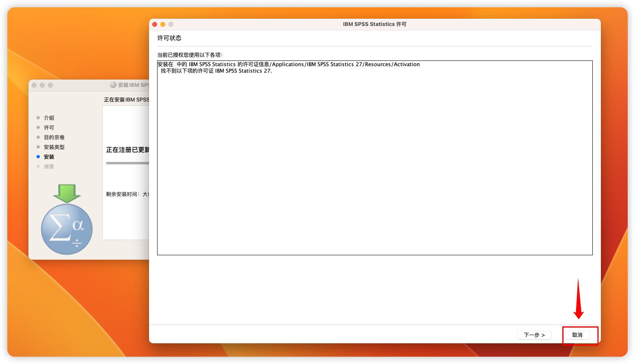
Task: Click the Activation path line of text
Action: pyautogui.click(x=288, y=64)
